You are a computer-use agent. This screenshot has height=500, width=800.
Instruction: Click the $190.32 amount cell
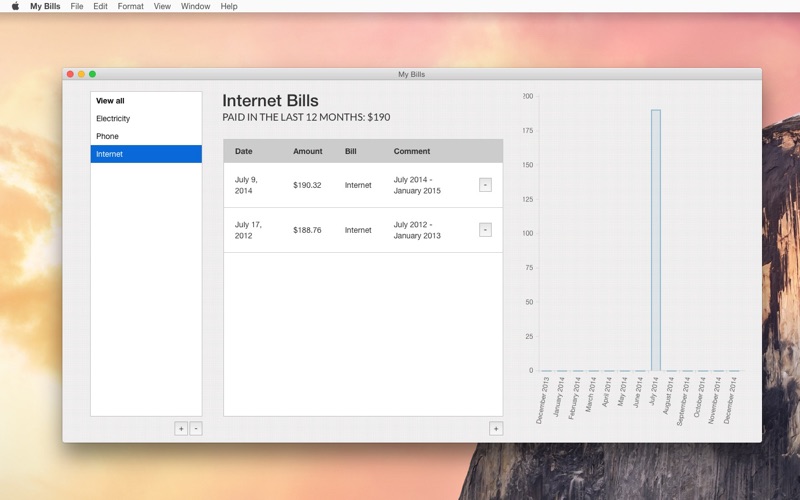point(307,185)
